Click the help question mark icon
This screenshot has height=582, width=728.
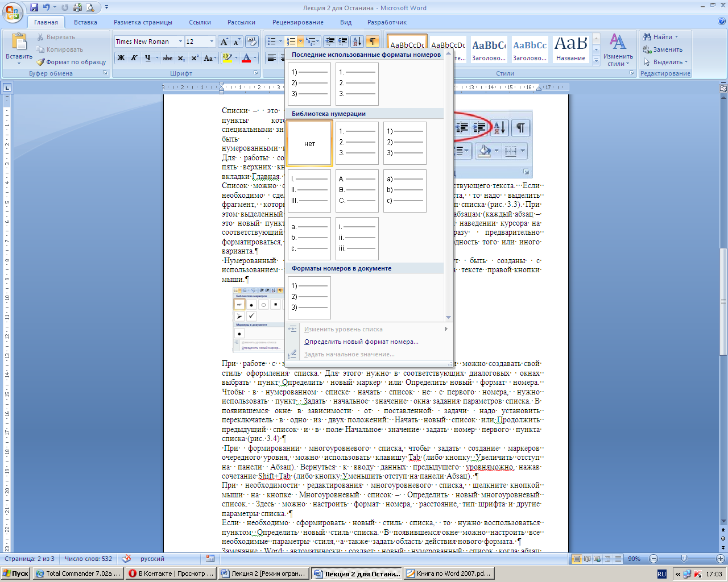coord(721,22)
